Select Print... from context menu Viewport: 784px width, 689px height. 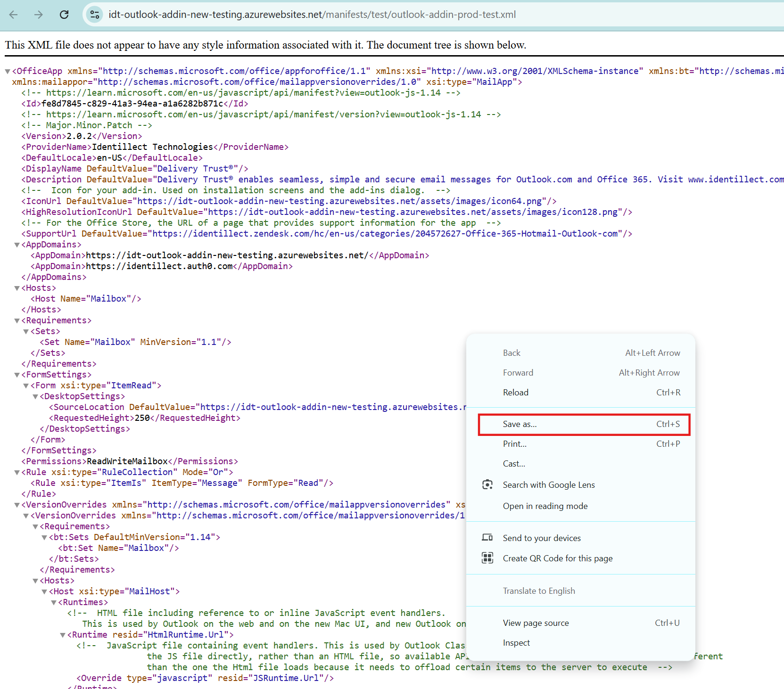pos(581,444)
